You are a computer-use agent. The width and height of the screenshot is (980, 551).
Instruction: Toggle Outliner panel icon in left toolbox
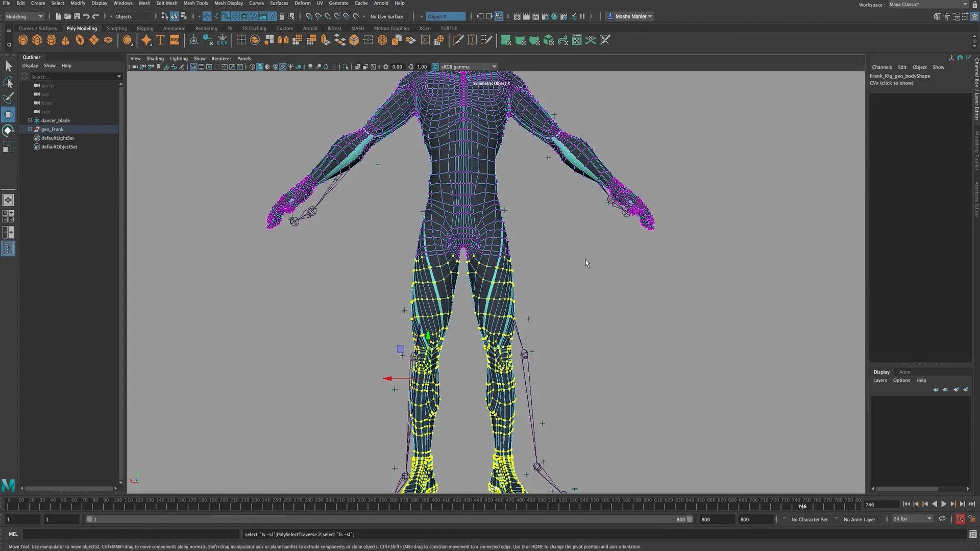coord(8,249)
